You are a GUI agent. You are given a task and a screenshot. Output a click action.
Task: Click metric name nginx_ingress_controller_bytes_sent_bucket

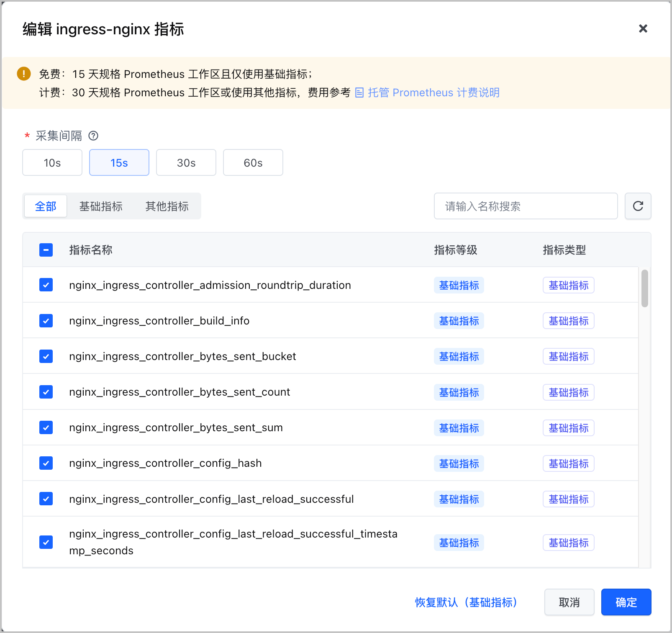click(x=182, y=356)
